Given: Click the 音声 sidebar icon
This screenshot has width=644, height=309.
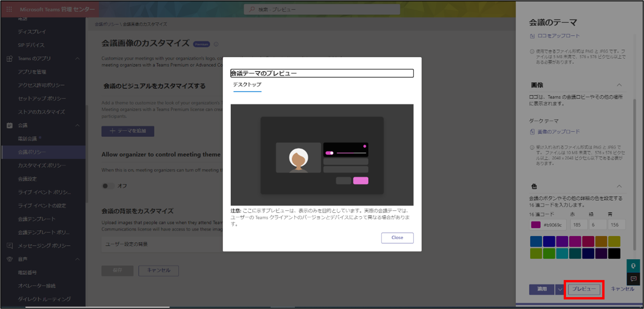Looking at the screenshot, I should (x=10, y=259).
